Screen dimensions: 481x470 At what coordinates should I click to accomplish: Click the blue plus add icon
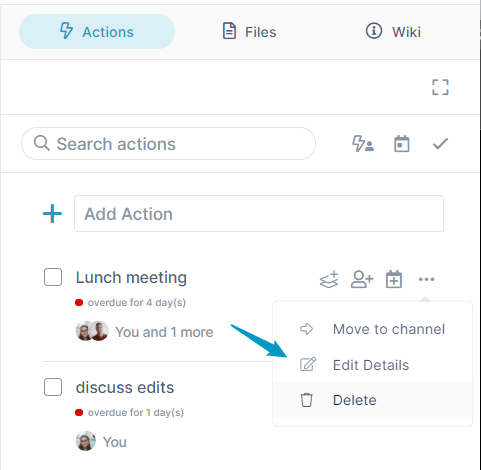pyautogui.click(x=52, y=214)
